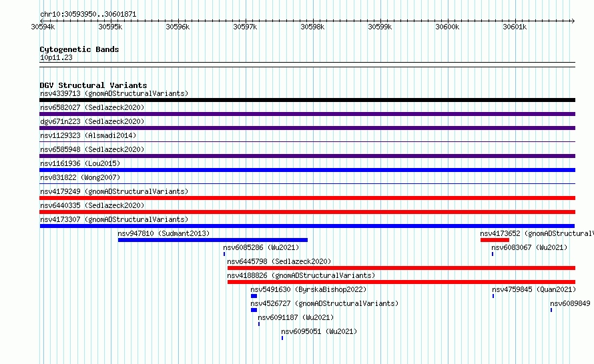
Task: Open the nsv4759845 (Quan2021) label
Action: pos(534,289)
